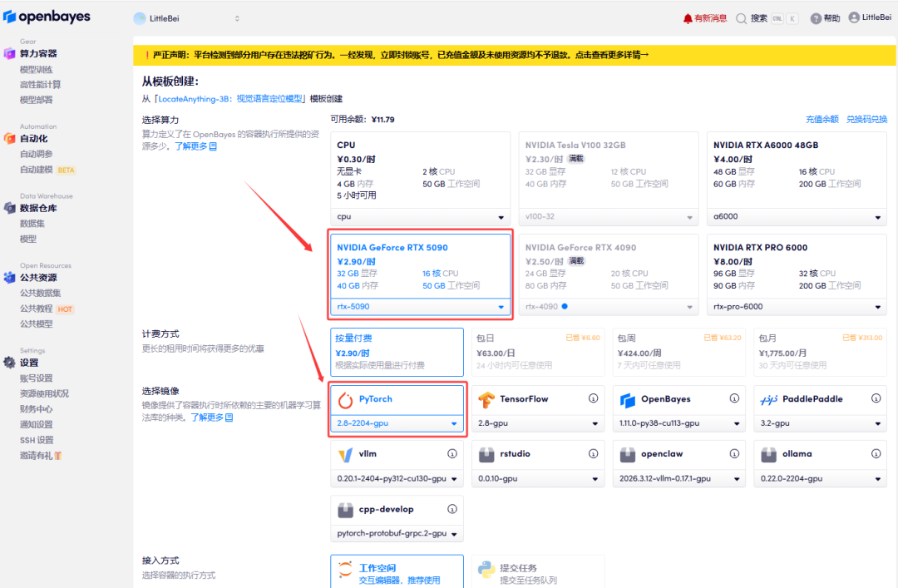The width and height of the screenshot is (898, 588).
Task: Open the rtx-5090 version dropdown
Action: (x=421, y=307)
